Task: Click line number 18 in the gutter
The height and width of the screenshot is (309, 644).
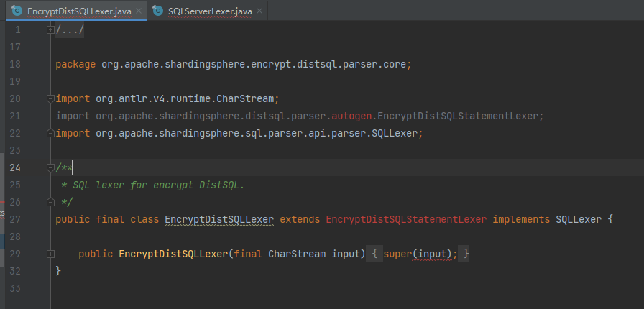Action: click(x=15, y=64)
